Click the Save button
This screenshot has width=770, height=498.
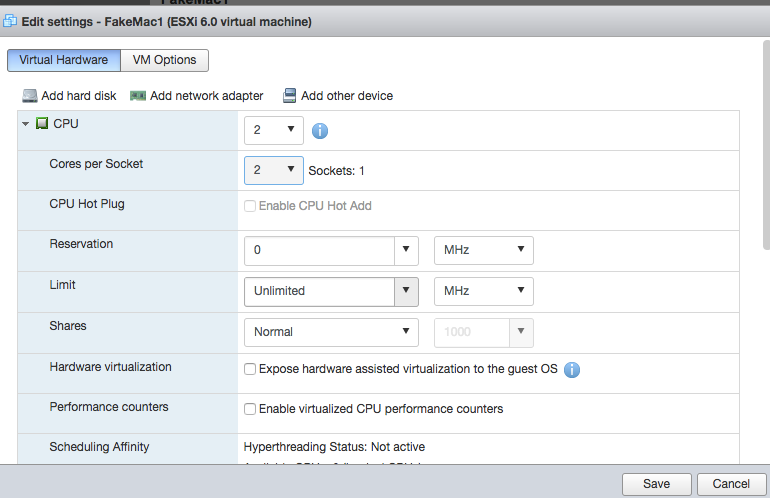(x=657, y=484)
